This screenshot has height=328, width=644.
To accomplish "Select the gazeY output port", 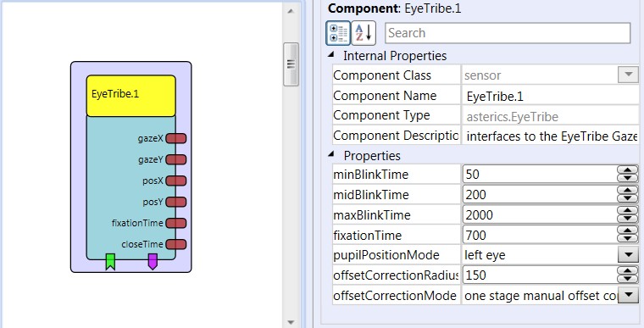I will 176,159.
